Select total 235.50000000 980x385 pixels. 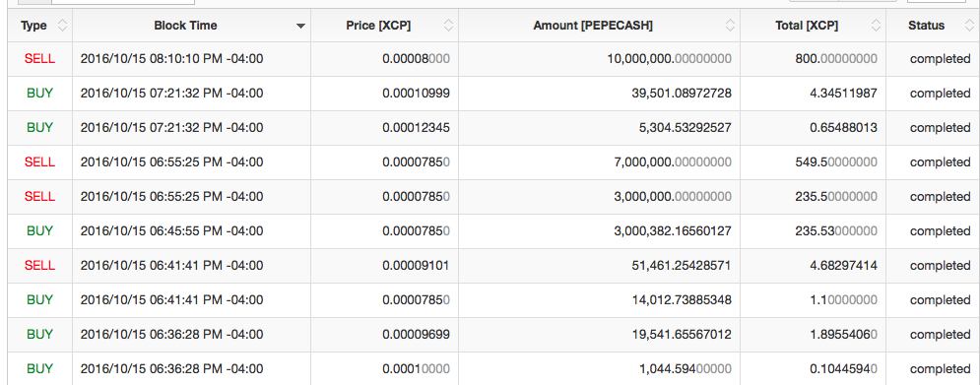[x=836, y=196]
